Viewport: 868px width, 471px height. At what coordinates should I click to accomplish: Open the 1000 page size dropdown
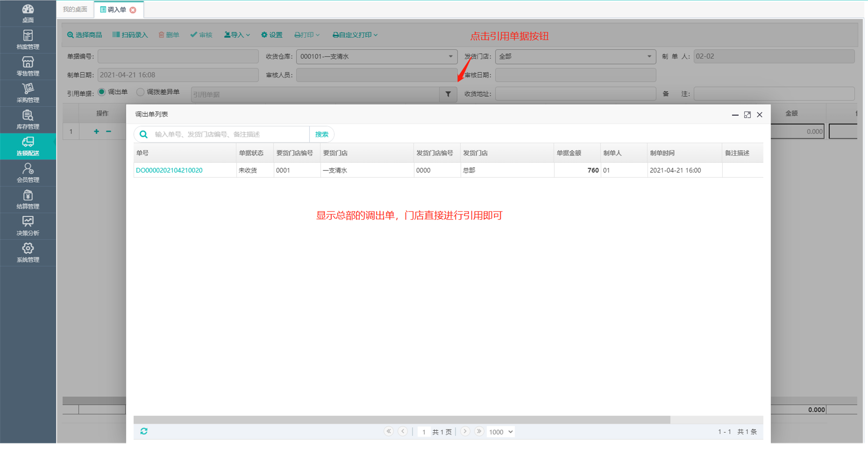[x=500, y=432]
